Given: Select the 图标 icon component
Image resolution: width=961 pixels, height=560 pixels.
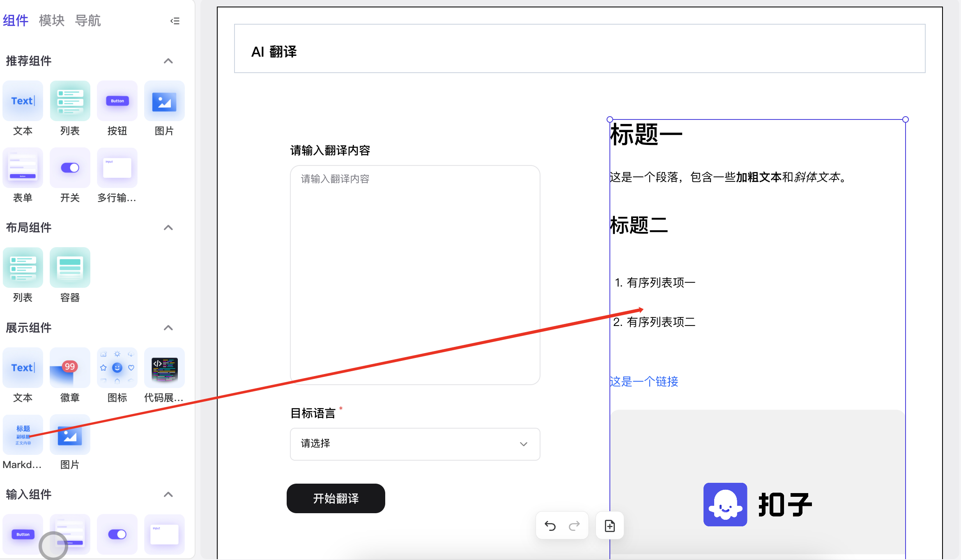Looking at the screenshot, I should point(117,367).
